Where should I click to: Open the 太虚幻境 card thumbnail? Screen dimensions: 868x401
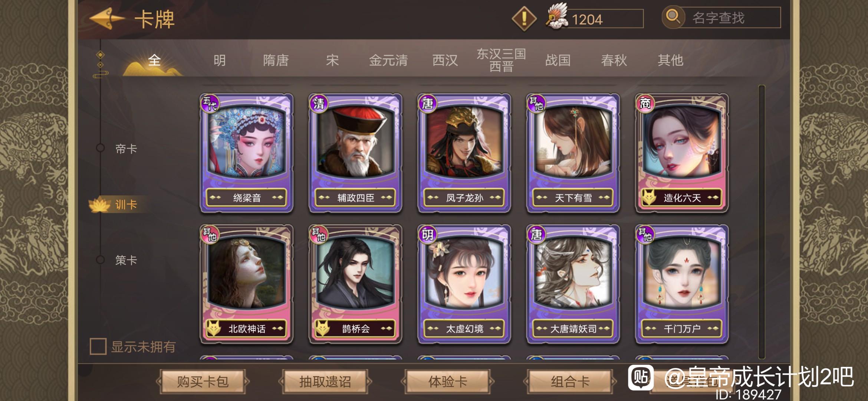click(464, 284)
